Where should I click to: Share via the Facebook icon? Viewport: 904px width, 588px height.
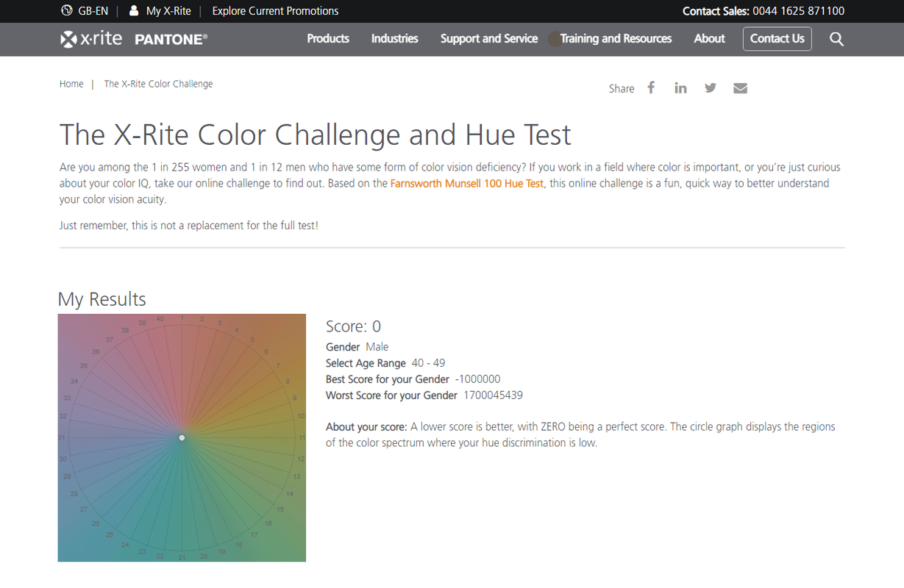[651, 87]
